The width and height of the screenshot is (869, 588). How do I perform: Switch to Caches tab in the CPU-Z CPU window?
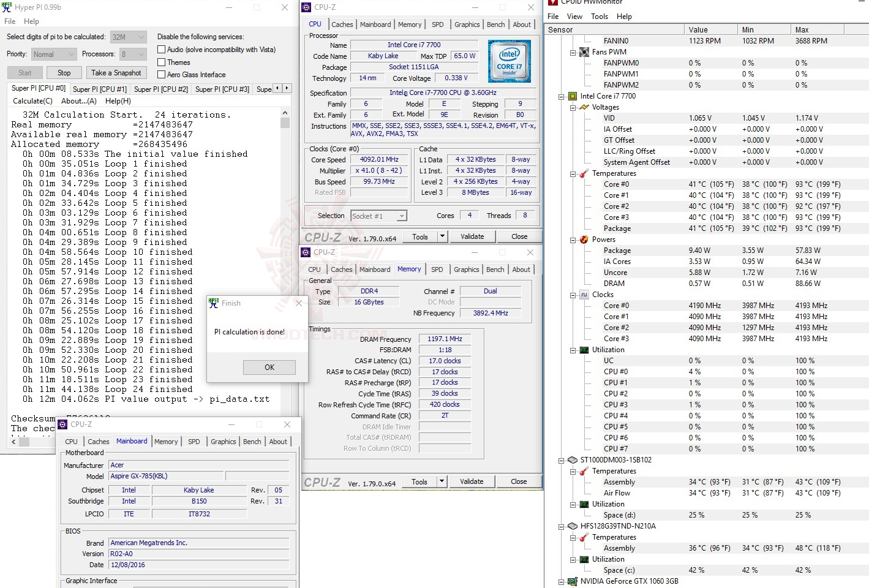342,24
